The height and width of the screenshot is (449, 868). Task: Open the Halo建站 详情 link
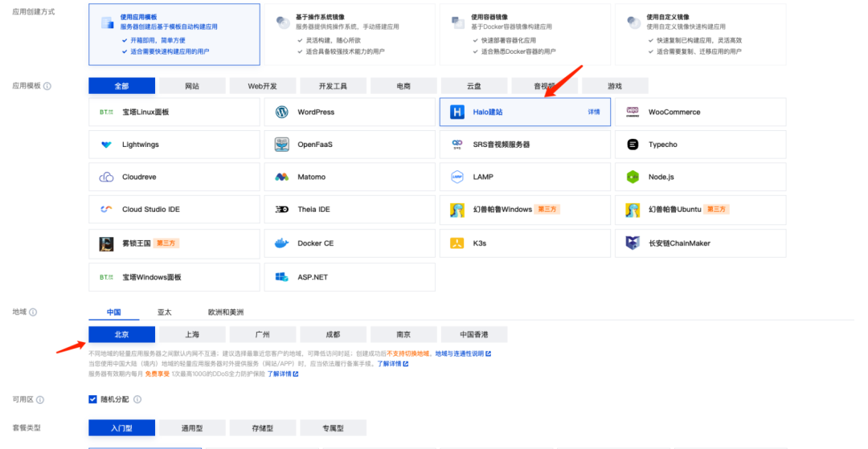point(593,112)
